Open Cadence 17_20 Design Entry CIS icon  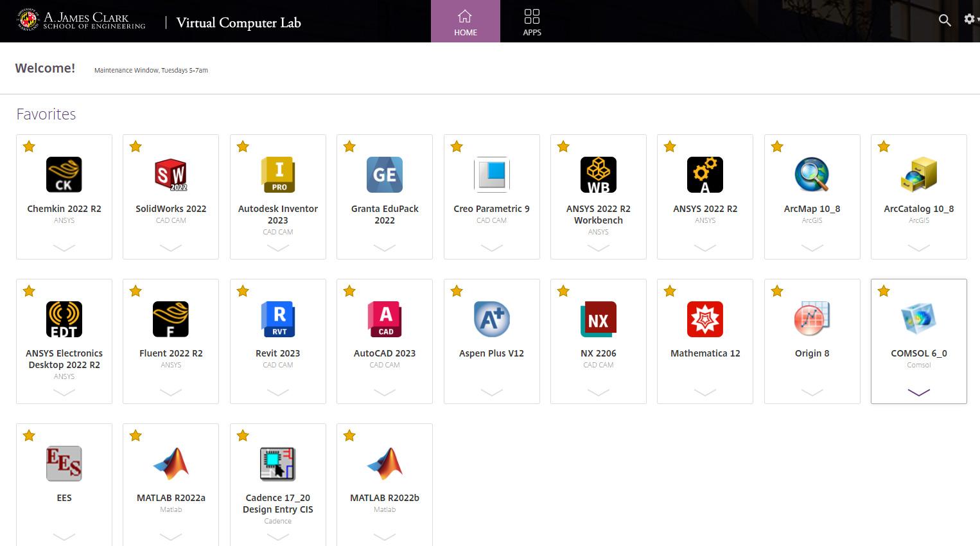tap(278, 464)
